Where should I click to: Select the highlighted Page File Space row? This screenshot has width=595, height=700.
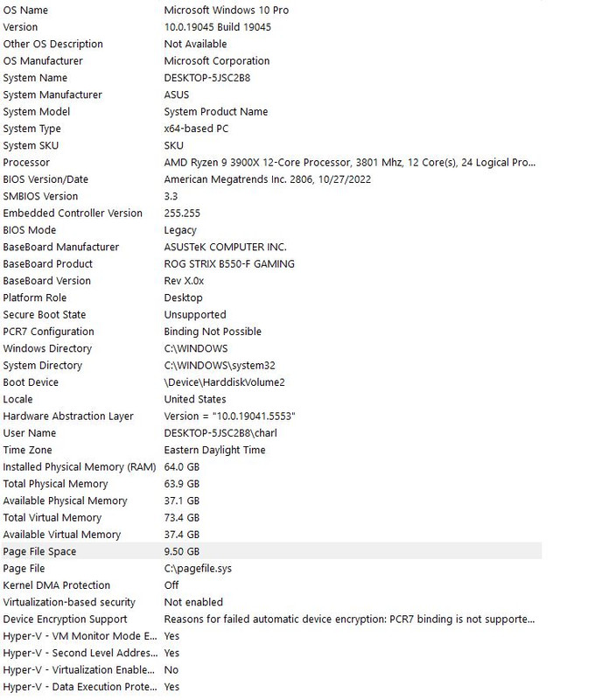(271, 552)
